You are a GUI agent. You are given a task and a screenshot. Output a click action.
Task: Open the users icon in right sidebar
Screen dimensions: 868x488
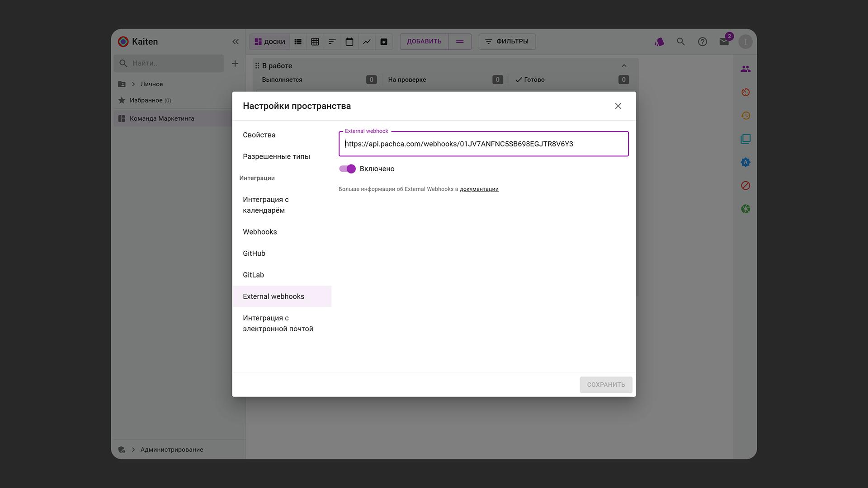[x=745, y=69]
